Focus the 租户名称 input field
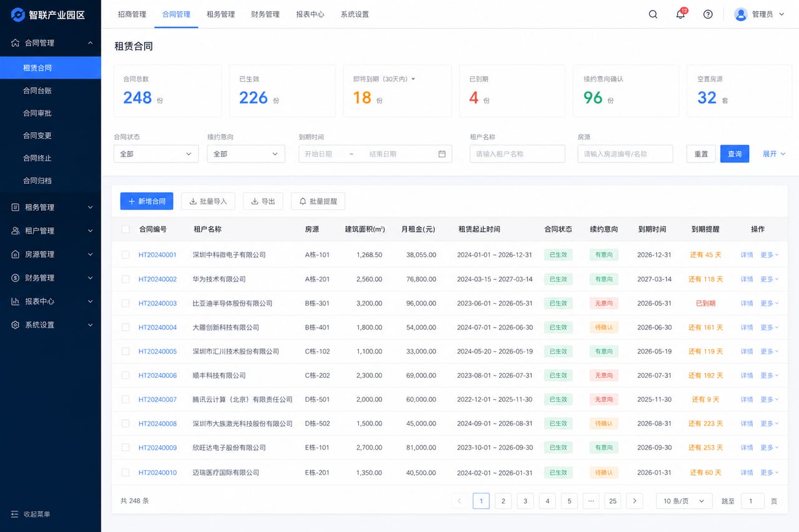799x532 pixels. tap(517, 154)
